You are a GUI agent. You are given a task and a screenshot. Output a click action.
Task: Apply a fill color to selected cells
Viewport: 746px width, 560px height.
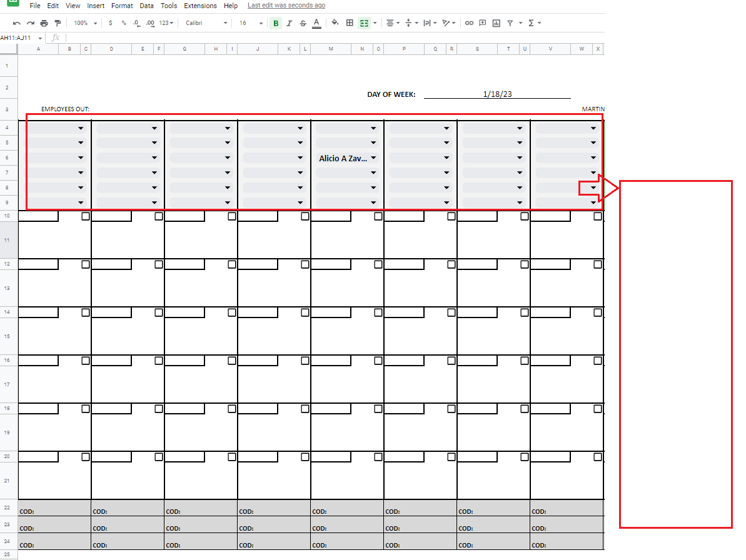tap(336, 22)
